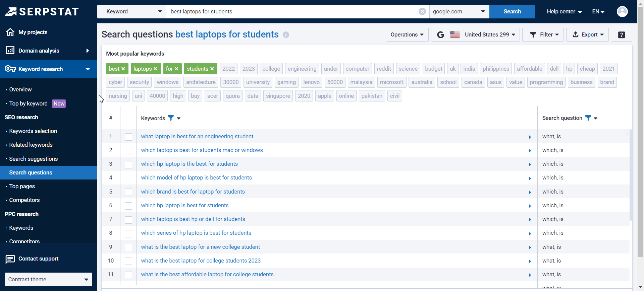Expand the Contrast theme dropdown
The image size is (644, 291).
[x=48, y=279]
